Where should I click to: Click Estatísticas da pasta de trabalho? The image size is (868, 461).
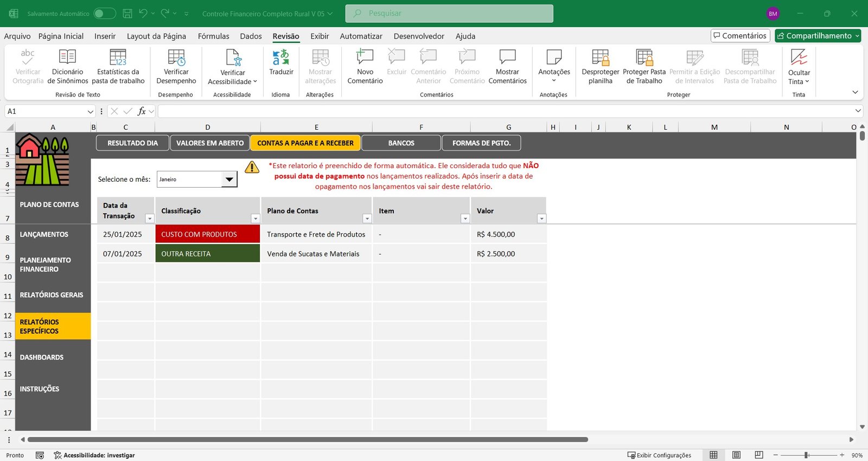click(x=118, y=57)
